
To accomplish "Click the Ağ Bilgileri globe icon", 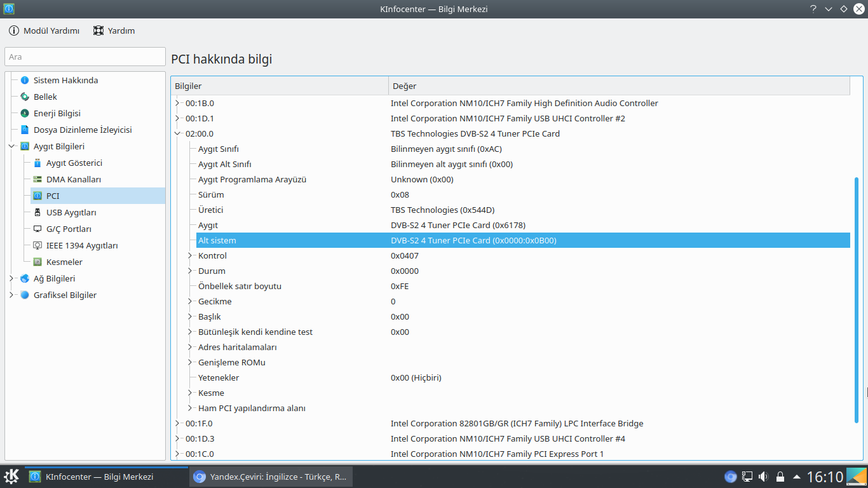I will tap(25, 278).
